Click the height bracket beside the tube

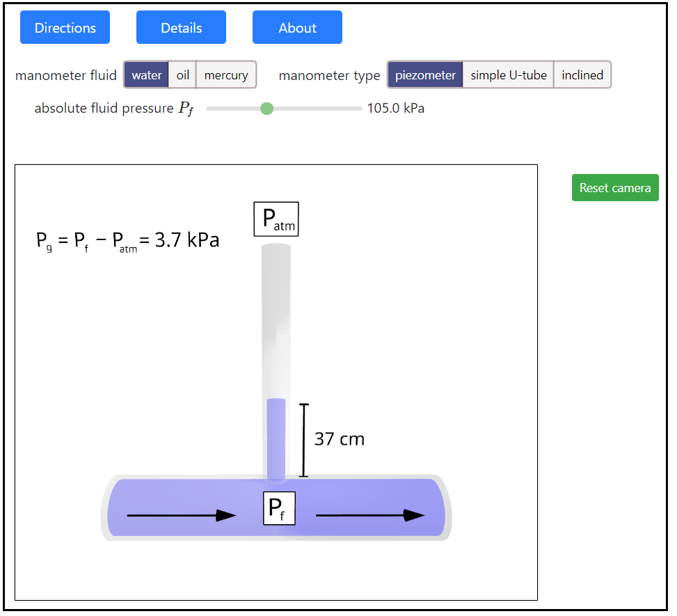pos(303,440)
